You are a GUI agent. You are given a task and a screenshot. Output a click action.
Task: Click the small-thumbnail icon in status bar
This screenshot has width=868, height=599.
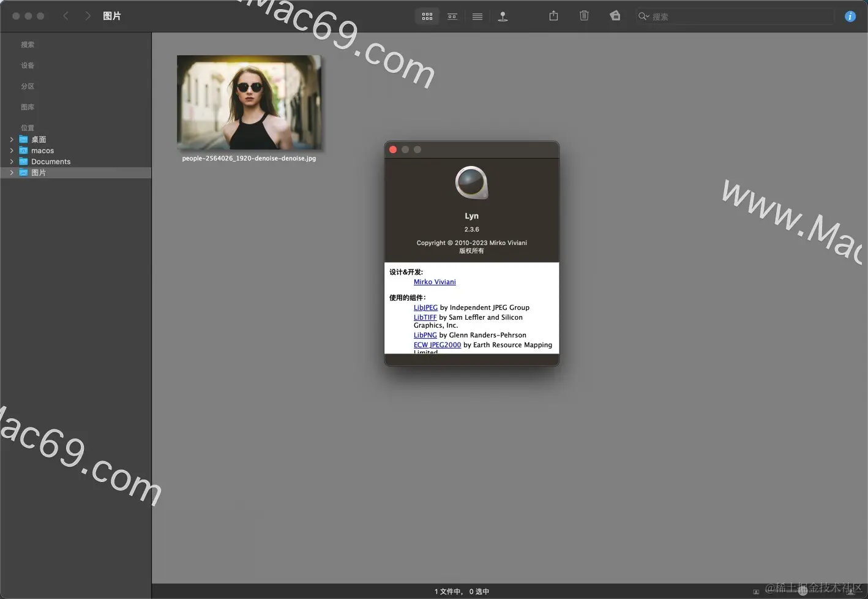click(756, 592)
